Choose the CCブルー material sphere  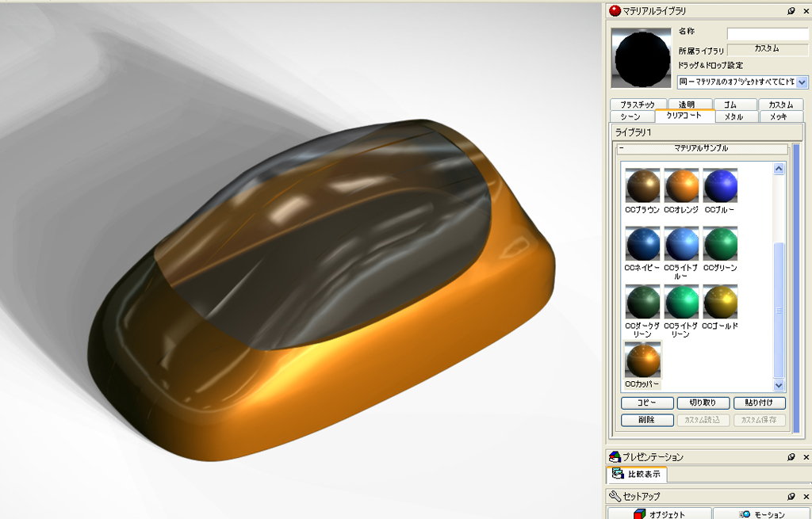tap(720, 187)
